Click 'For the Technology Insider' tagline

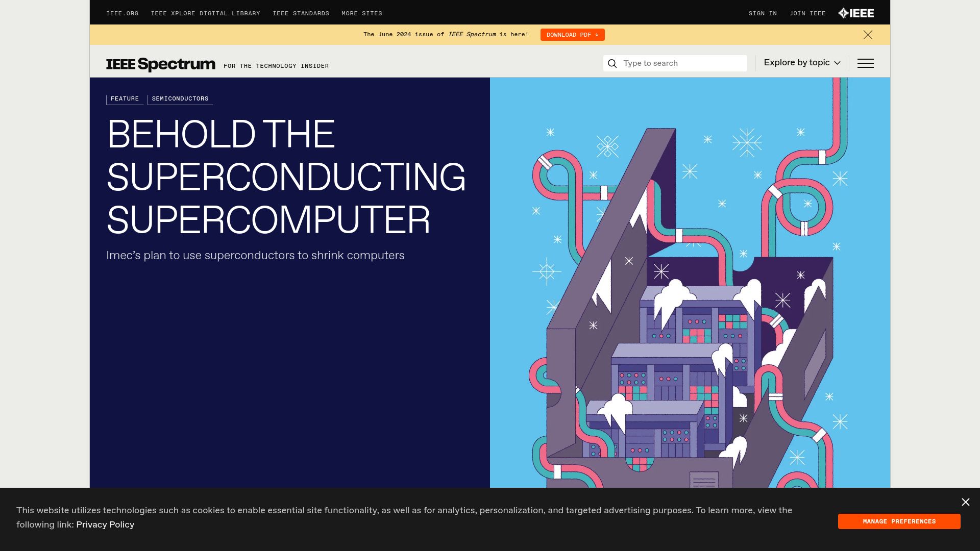tap(276, 66)
